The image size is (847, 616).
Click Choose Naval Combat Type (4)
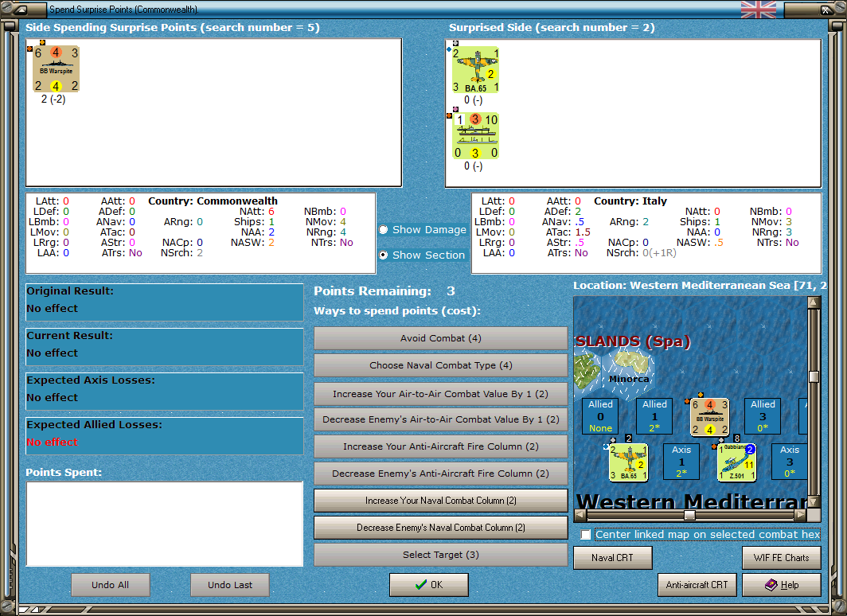click(x=441, y=365)
